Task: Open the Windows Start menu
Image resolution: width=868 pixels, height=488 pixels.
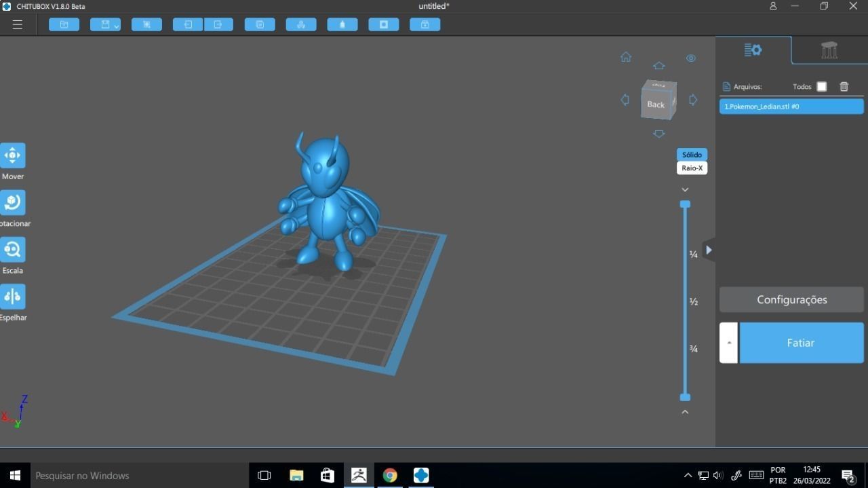Action: [x=15, y=475]
